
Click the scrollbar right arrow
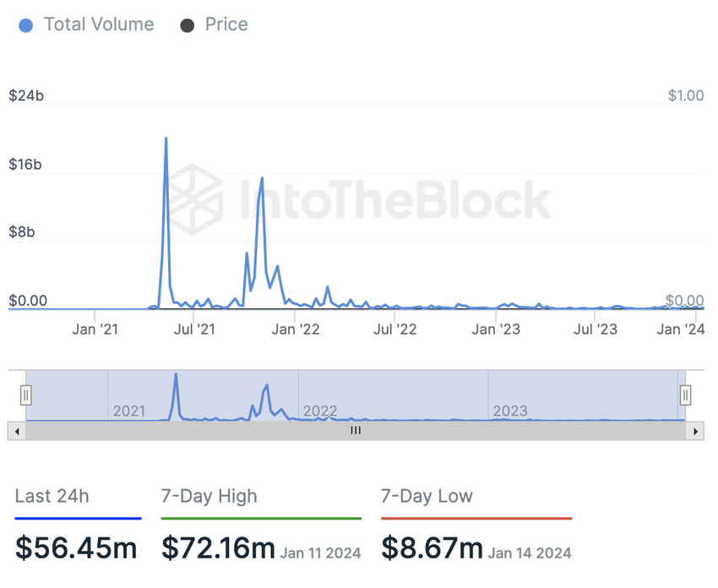(x=695, y=431)
